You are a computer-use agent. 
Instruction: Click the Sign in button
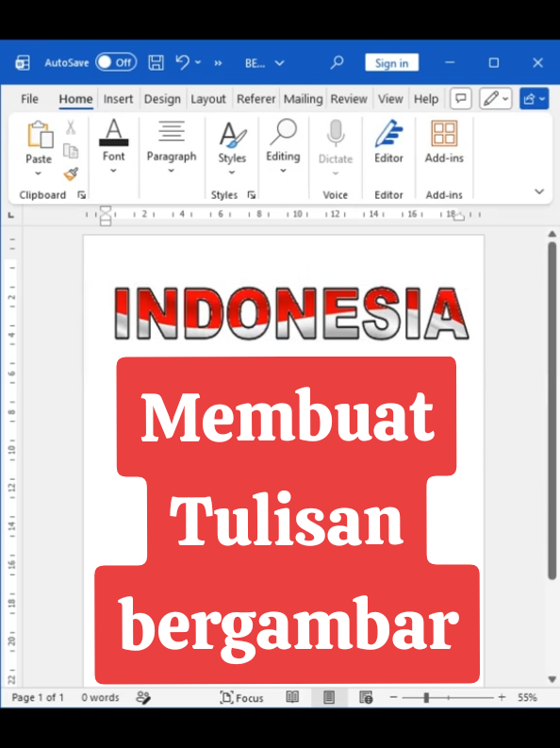pos(392,63)
